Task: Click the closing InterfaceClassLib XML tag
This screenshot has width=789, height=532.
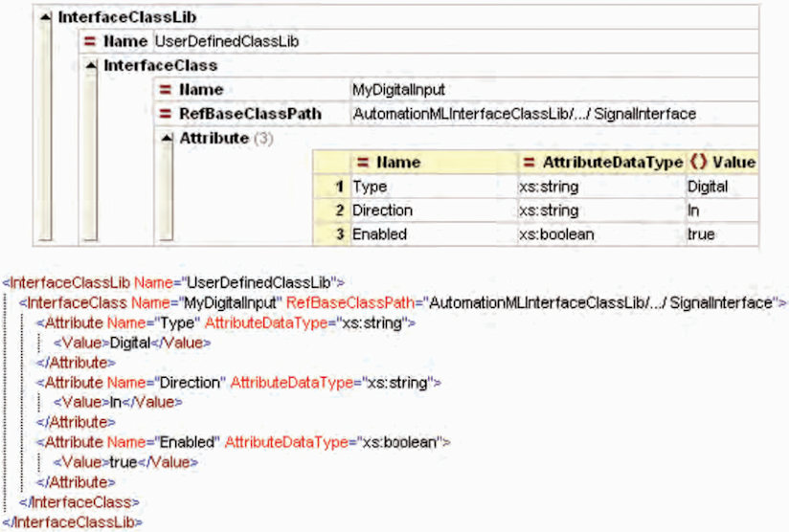Action: (x=73, y=521)
